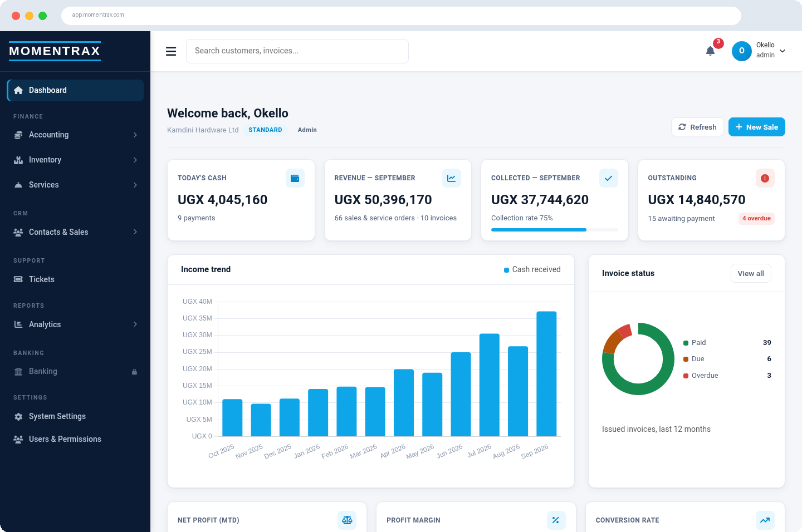Click the Collected checkmark icon
This screenshot has width=802, height=532.
[x=609, y=178]
